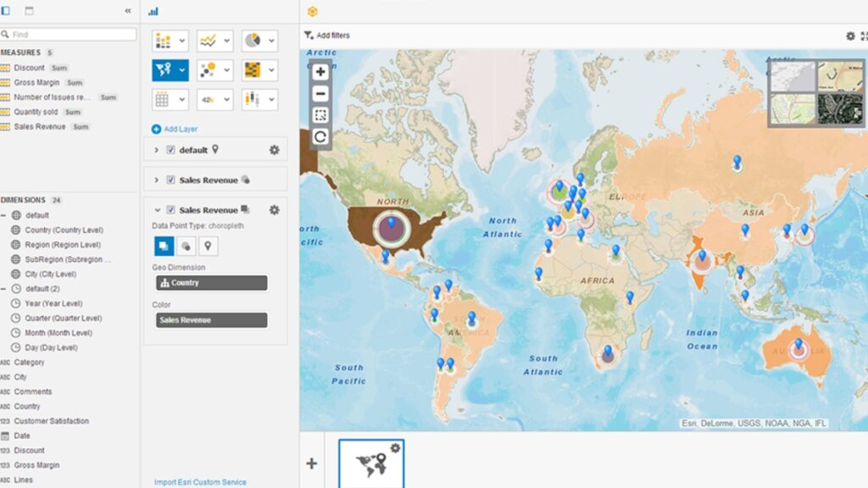Choose the marker pin data point type
868x488 pixels.
(x=207, y=246)
